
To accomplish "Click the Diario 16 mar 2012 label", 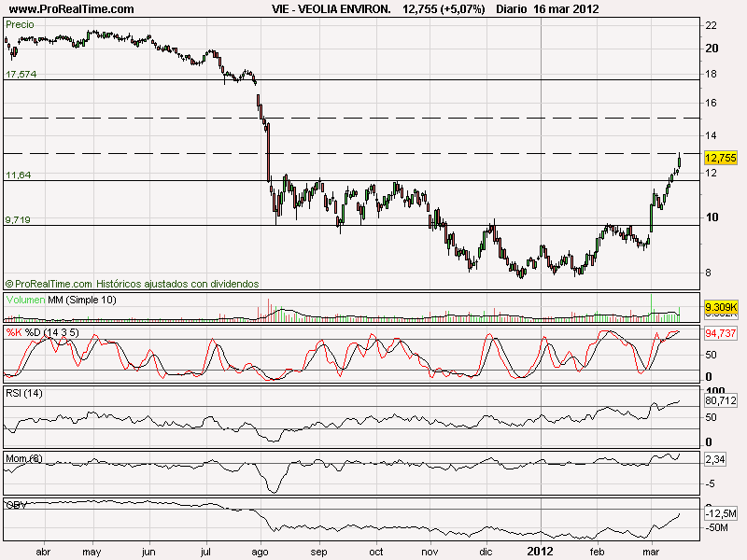I will [547, 8].
